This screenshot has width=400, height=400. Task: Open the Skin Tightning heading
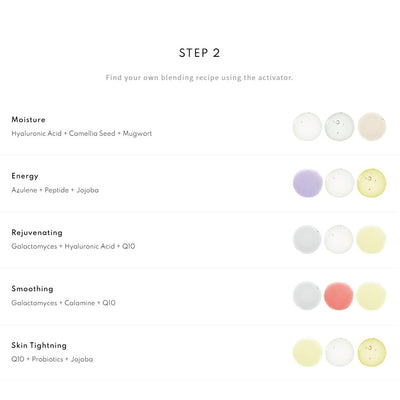click(x=39, y=345)
